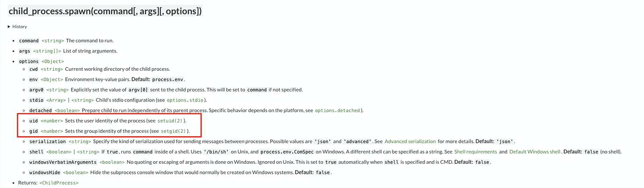Click the <string> type link for command
Screen dimensions: 644x188
coord(53,41)
